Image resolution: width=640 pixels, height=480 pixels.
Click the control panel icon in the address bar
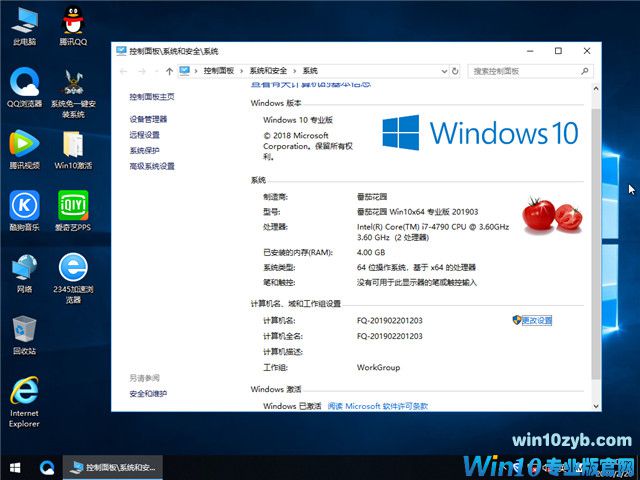[185, 71]
